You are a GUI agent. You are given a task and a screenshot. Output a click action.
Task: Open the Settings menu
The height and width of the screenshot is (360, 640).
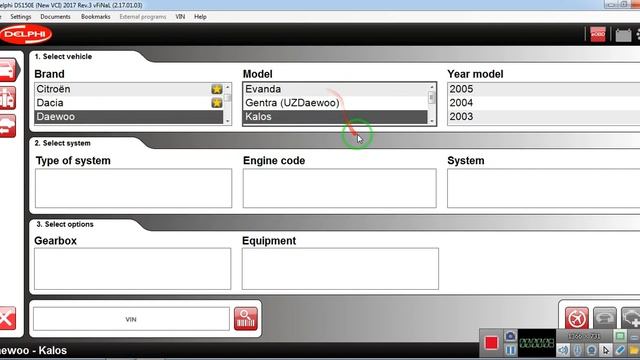coord(21,17)
